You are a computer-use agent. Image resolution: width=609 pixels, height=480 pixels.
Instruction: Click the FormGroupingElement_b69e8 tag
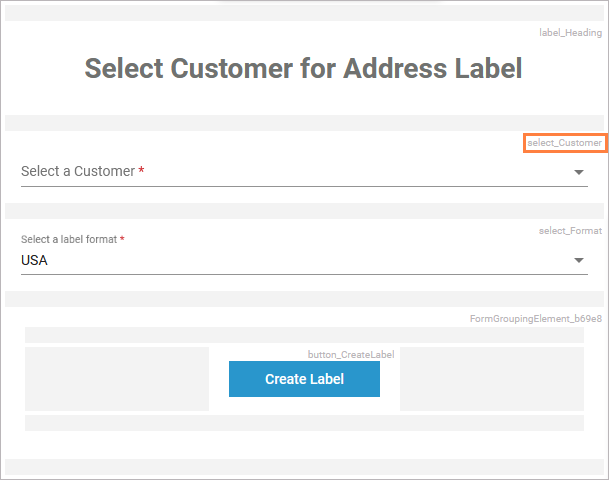pos(536,319)
